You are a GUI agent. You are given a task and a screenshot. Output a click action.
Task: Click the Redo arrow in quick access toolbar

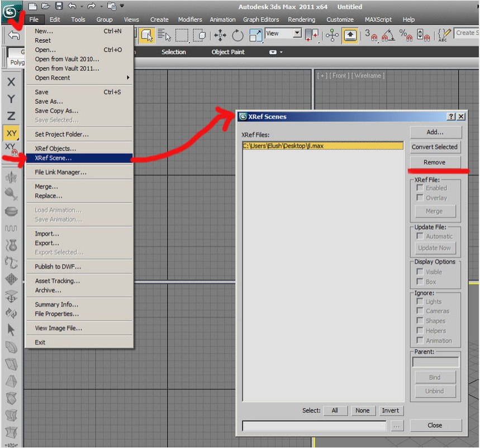(x=92, y=6)
